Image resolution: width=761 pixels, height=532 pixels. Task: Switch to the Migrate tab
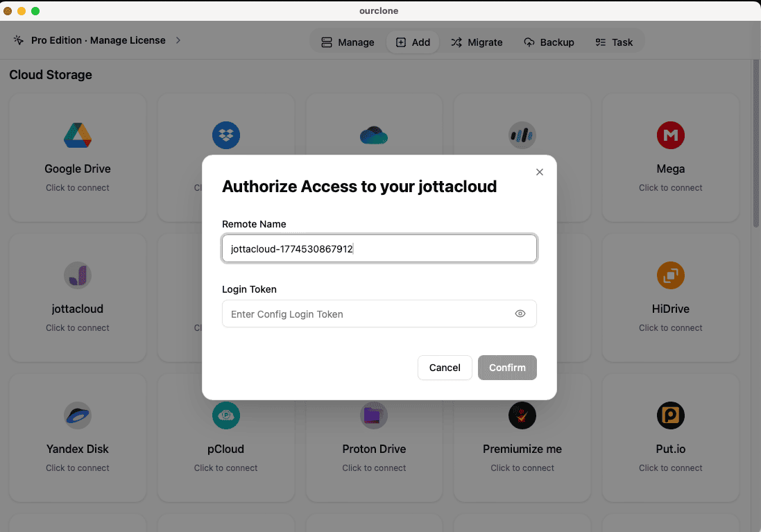[x=477, y=42]
